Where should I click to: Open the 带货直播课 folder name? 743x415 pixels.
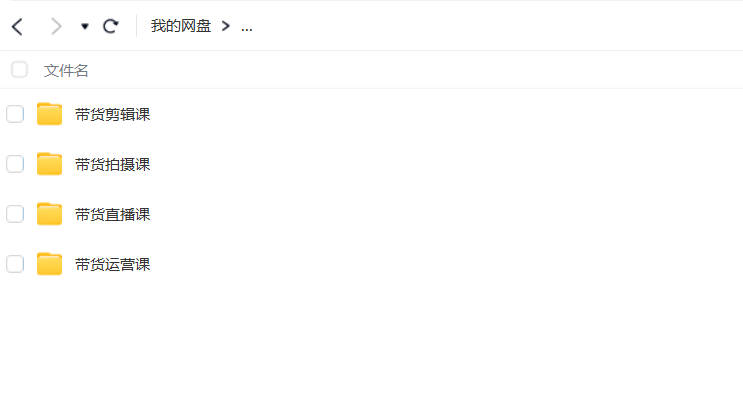click(x=112, y=215)
